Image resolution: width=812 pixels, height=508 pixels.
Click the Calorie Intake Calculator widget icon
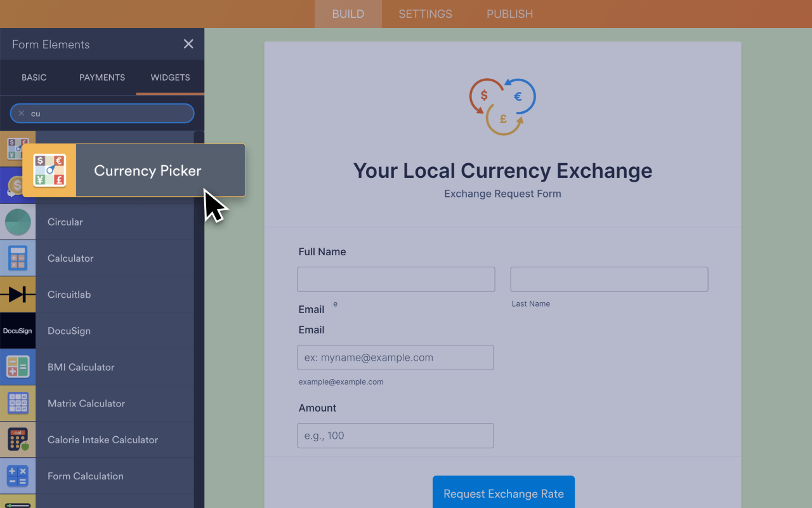[x=18, y=439]
